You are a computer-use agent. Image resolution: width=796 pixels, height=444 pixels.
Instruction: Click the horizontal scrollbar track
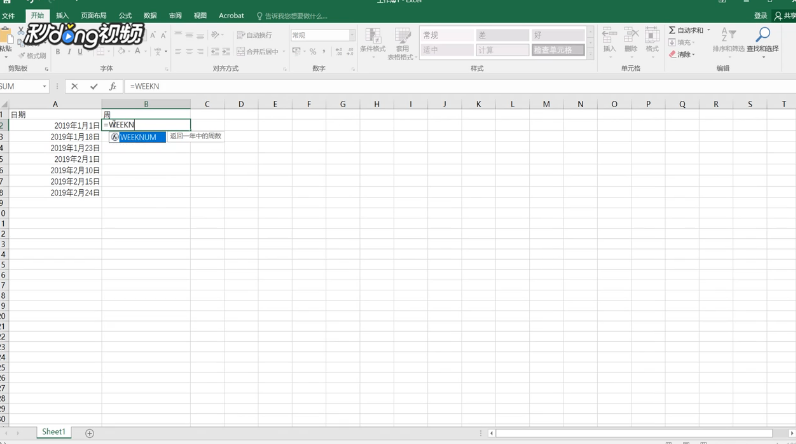[634, 433]
